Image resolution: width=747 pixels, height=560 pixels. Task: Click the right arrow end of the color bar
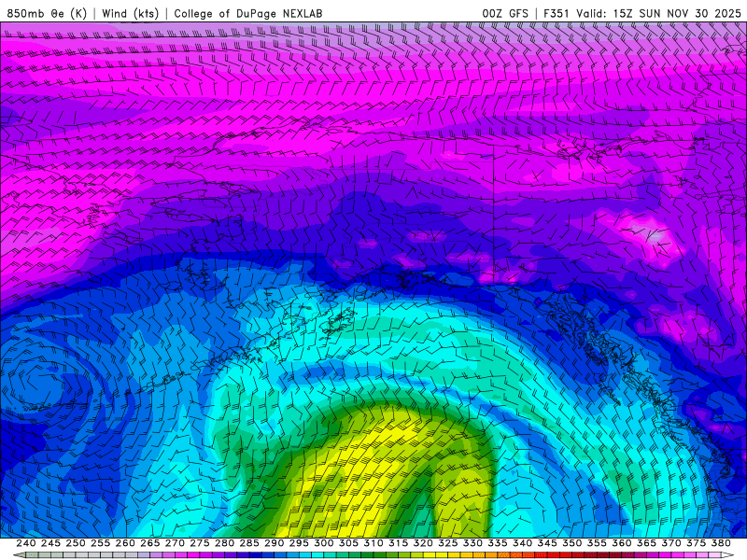click(727, 554)
